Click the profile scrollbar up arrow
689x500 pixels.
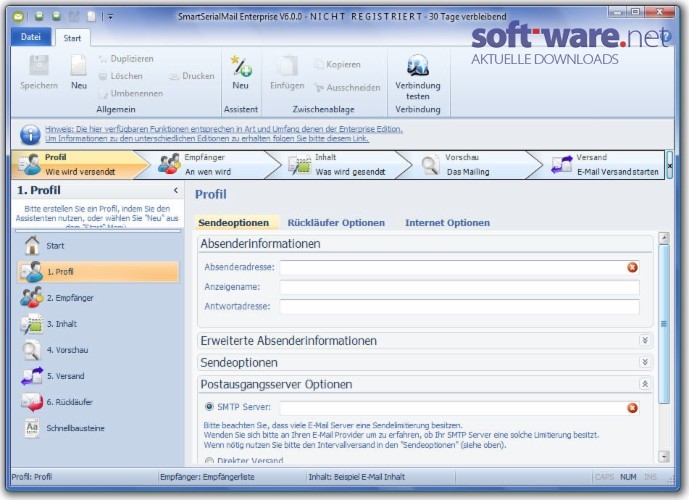coord(664,238)
